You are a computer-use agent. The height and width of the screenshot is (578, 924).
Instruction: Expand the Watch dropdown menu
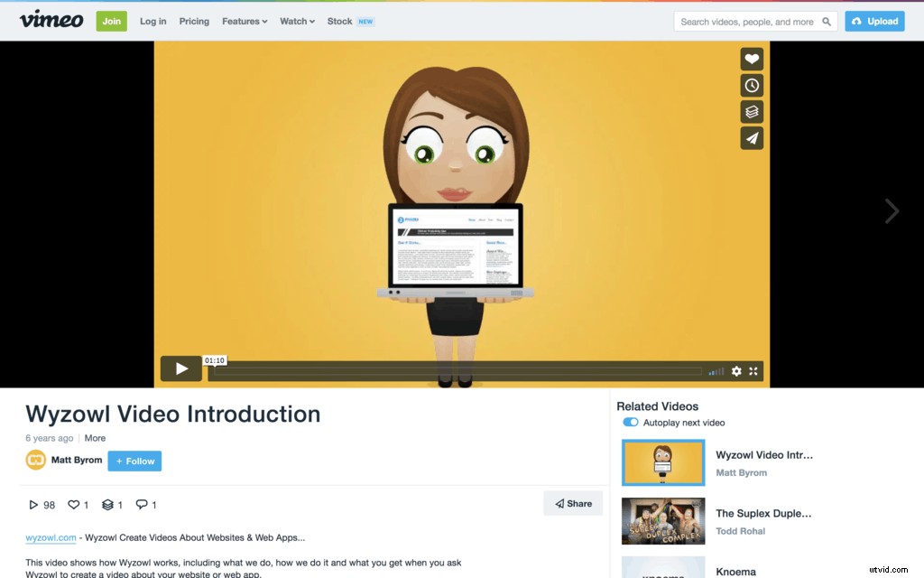pyautogui.click(x=296, y=21)
